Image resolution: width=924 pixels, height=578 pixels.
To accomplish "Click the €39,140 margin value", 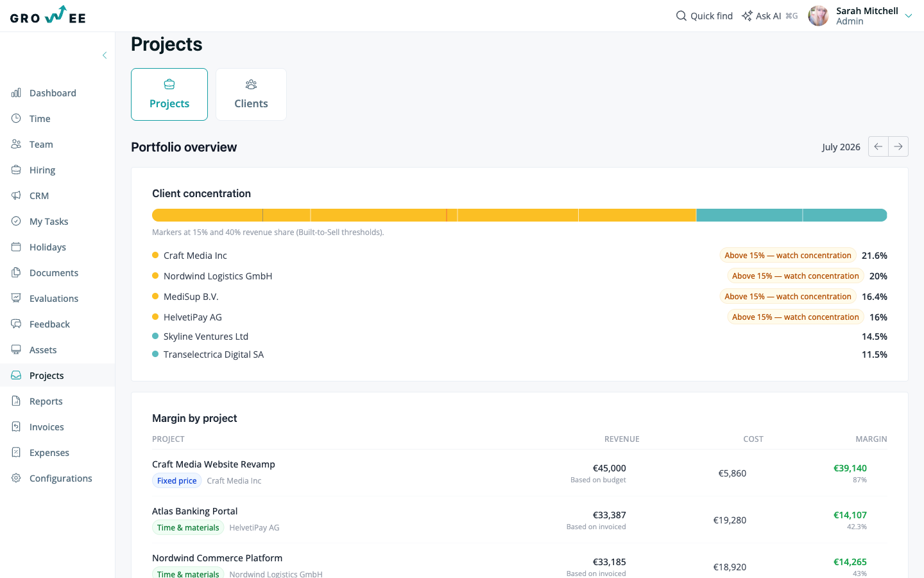I will click(x=850, y=468).
